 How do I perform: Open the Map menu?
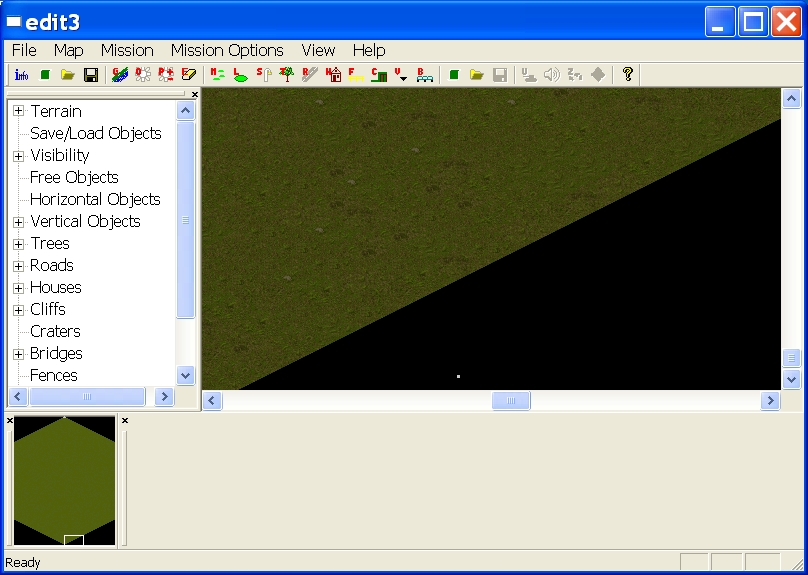pyautogui.click(x=69, y=50)
